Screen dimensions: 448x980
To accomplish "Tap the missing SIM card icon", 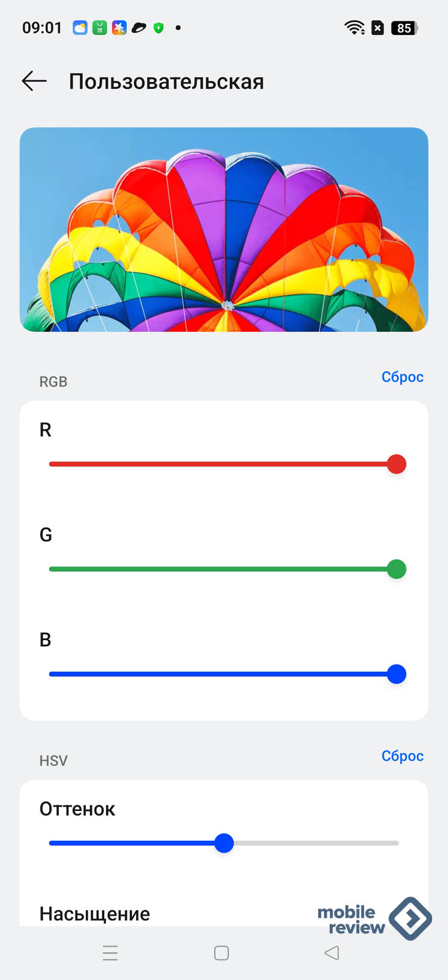I will point(378,28).
